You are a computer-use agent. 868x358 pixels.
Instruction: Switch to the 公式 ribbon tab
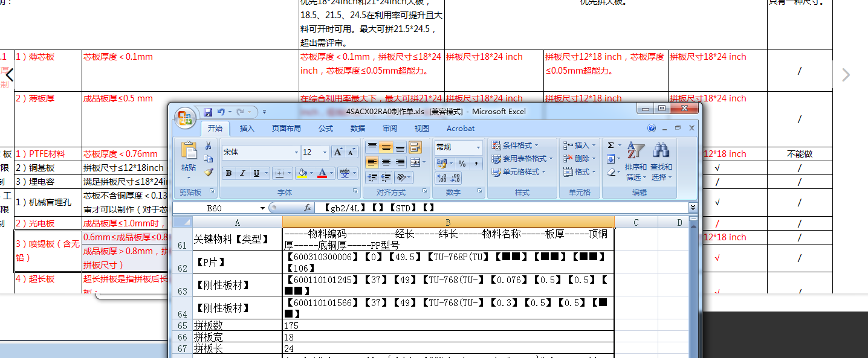coord(326,128)
